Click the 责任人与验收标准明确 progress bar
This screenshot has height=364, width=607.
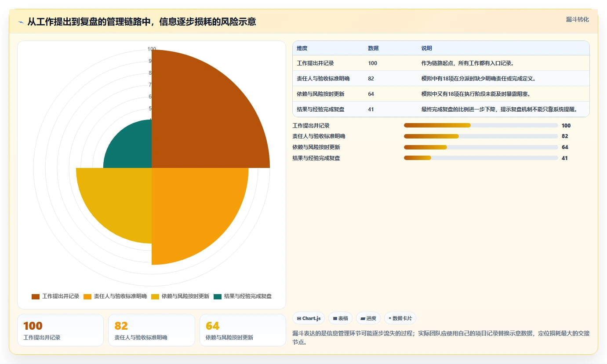click(x=481, y=136)
